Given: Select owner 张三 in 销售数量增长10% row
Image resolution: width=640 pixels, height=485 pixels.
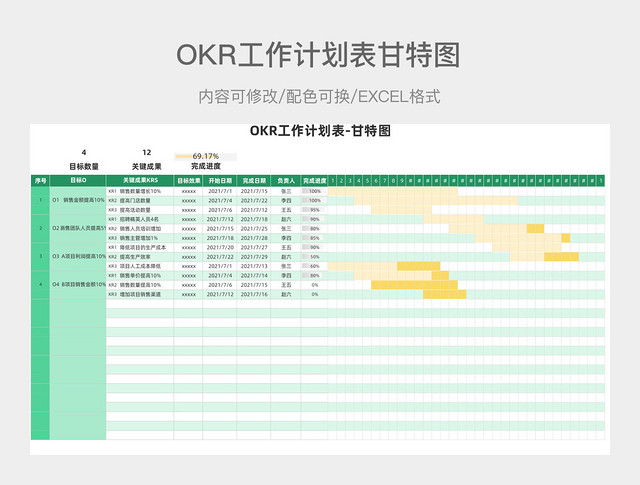Looking at the screenshot, I should [x=286, y=191].
